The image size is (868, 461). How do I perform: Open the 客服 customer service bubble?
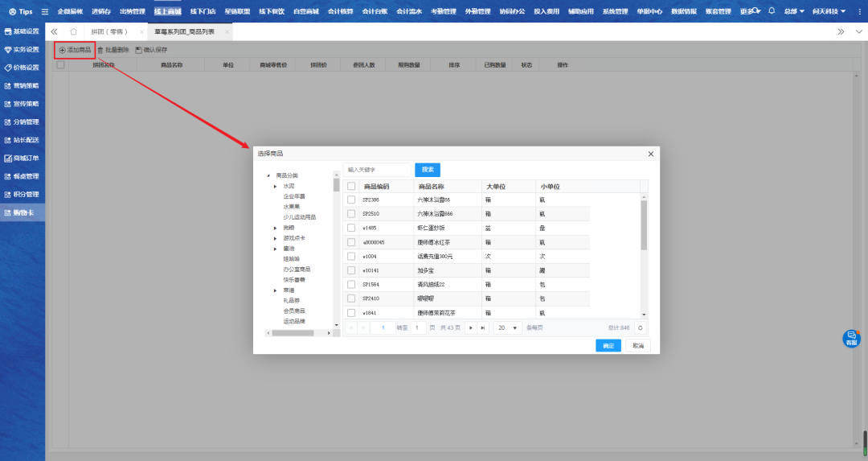[851, 339]
